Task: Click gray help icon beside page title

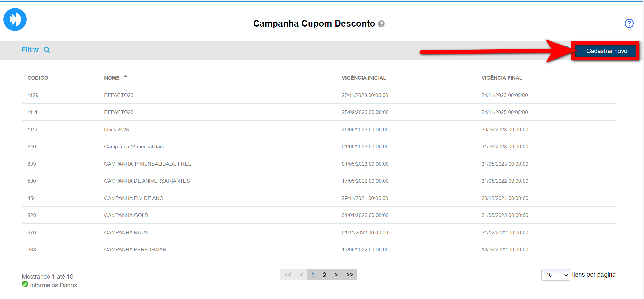Action: pyautogui.click(x=381, y=24)
